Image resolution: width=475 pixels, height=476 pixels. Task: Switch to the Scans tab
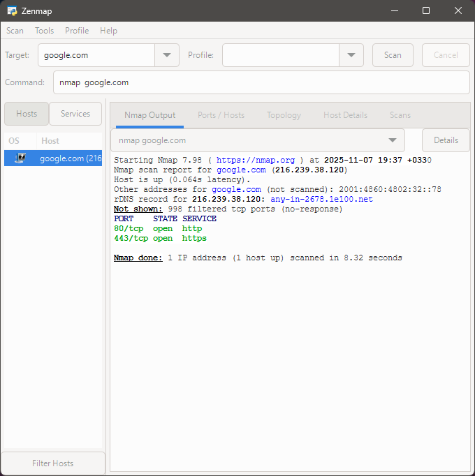400,115
